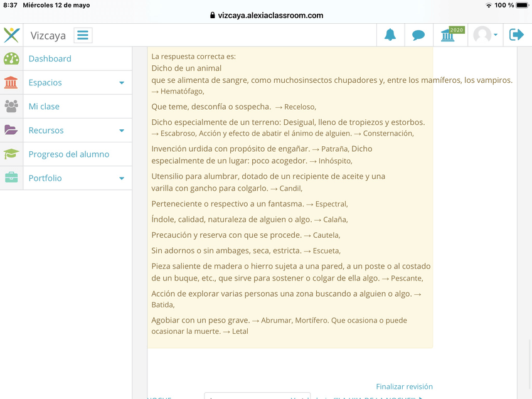The image size is (532, 399).
Task: Click the answer 'Receloso,'
Action: (300, 107)
